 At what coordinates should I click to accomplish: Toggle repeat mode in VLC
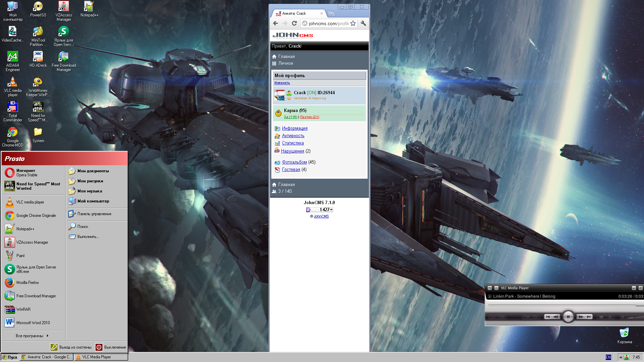coord(535,317)
